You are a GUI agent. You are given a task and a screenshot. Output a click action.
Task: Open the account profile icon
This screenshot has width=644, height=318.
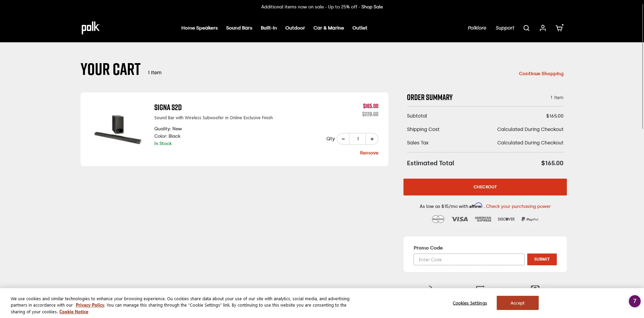tap(543, 28)
